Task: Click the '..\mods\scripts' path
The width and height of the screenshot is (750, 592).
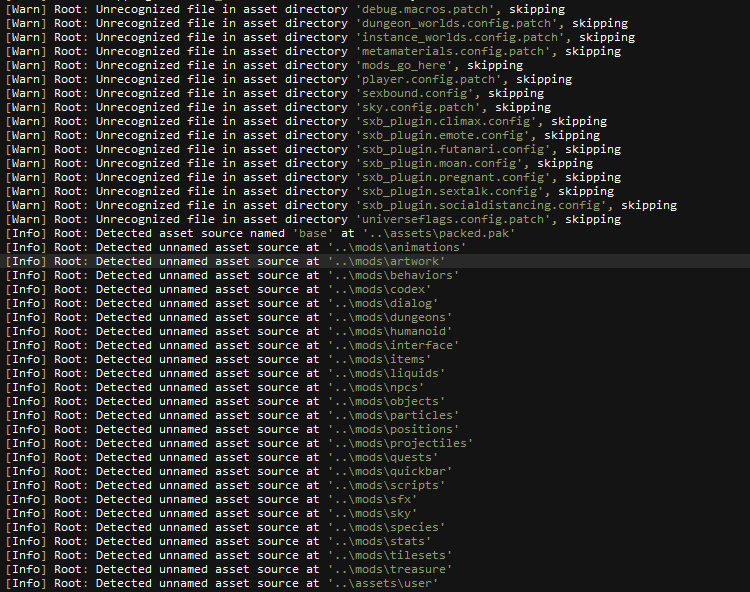Action: (386, 484)
